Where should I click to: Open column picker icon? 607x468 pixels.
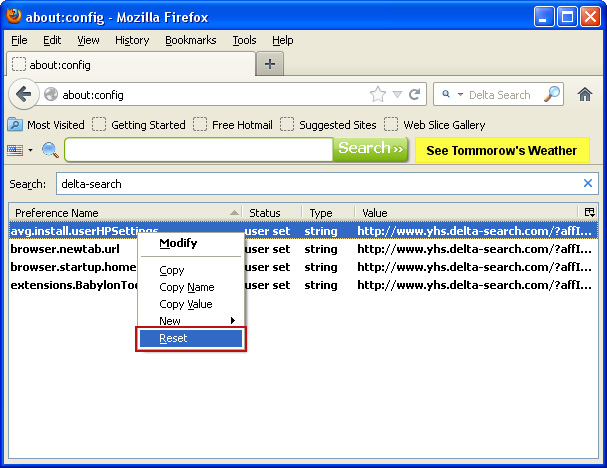(589, 212)
